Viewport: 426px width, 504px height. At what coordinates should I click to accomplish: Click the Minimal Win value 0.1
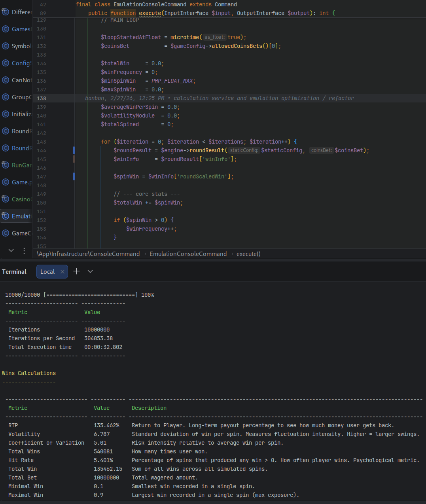tap(98, 486)
